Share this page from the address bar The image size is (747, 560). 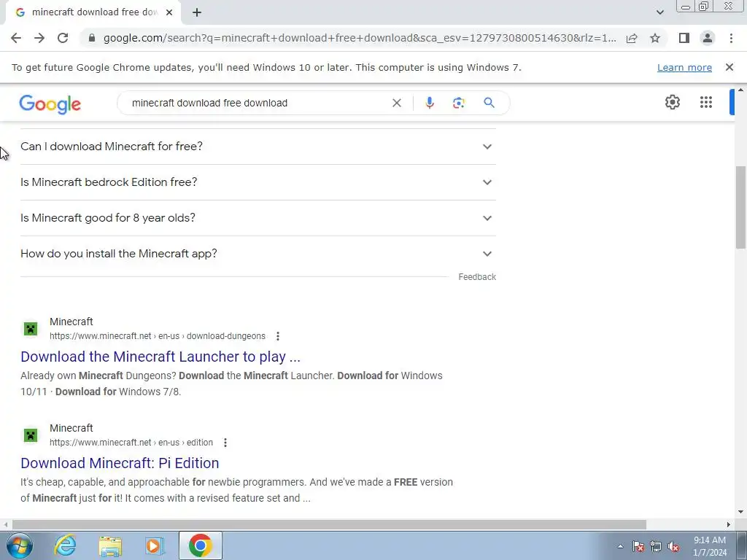(632, 38)
